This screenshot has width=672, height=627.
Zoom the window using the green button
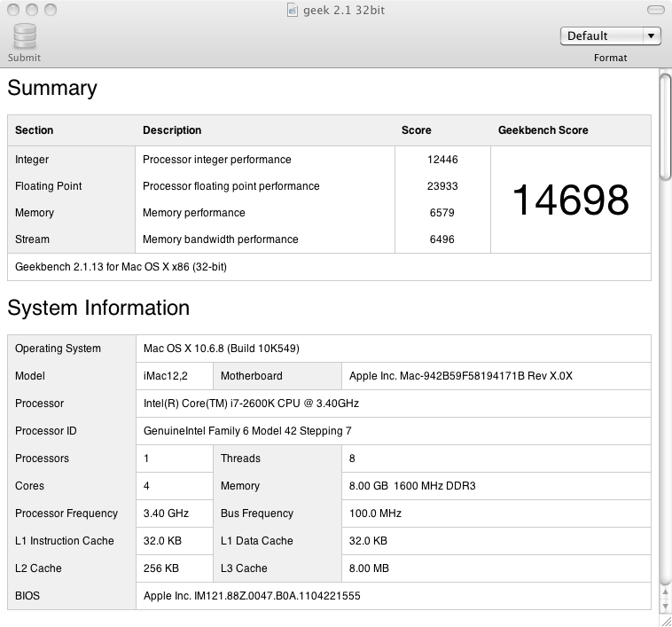click(50, 10)
